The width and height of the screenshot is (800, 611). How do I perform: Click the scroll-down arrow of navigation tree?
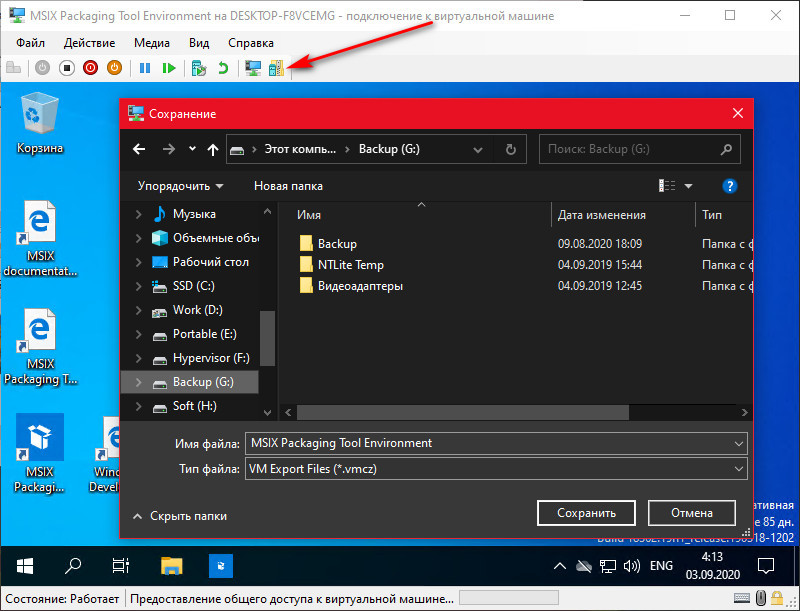267,412
